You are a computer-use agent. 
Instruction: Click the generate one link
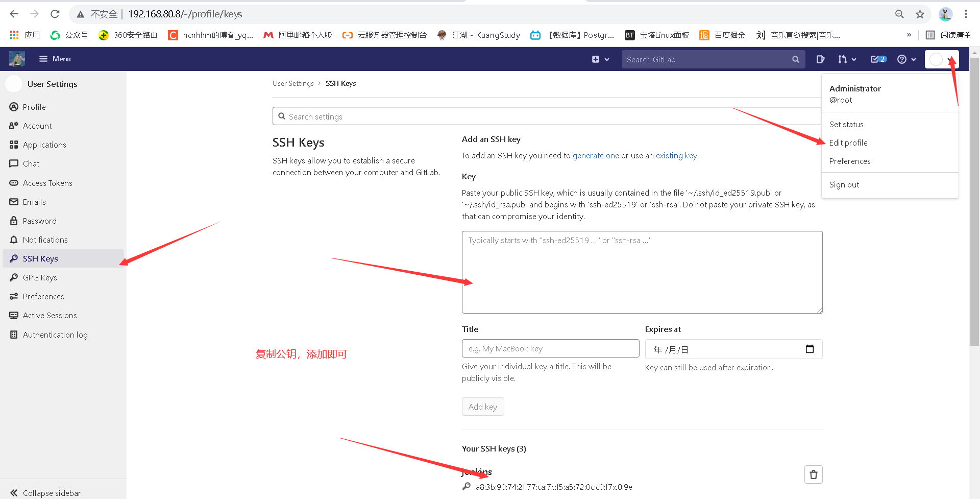pos(596,155)
